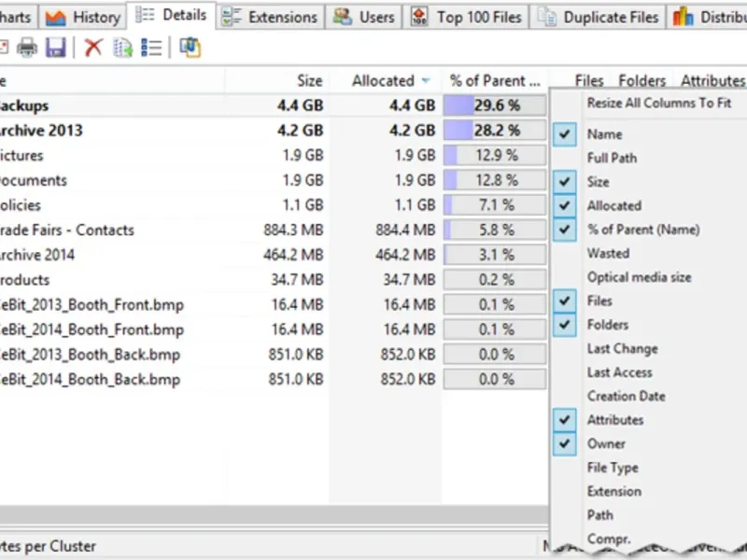Click the 4.4 GB size value
747x560 pixels.
[300, 105]
